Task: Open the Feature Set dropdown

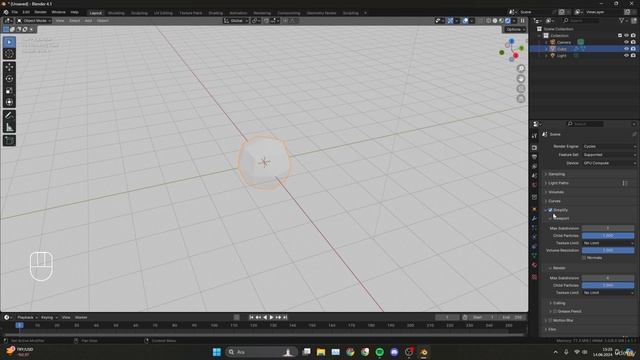Action: point(609,155)
